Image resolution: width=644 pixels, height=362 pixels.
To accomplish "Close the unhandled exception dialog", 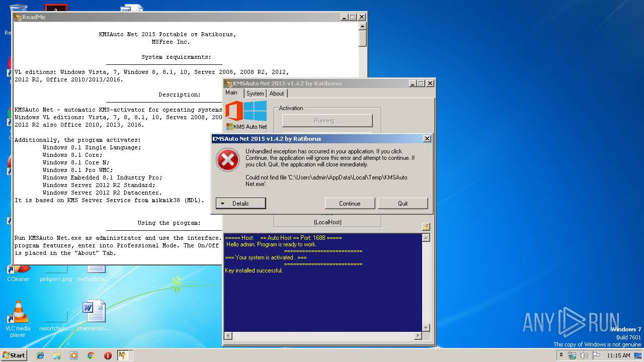I will 427,139.
